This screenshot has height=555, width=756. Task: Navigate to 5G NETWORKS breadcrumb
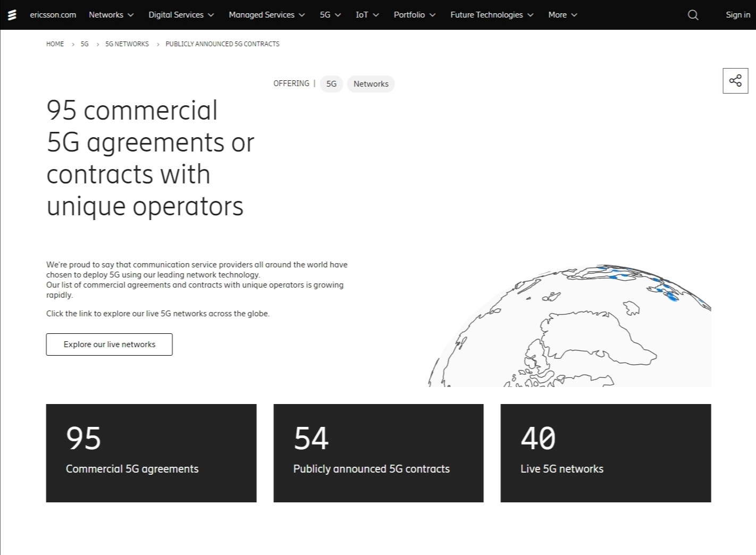(x=127, y=44)
